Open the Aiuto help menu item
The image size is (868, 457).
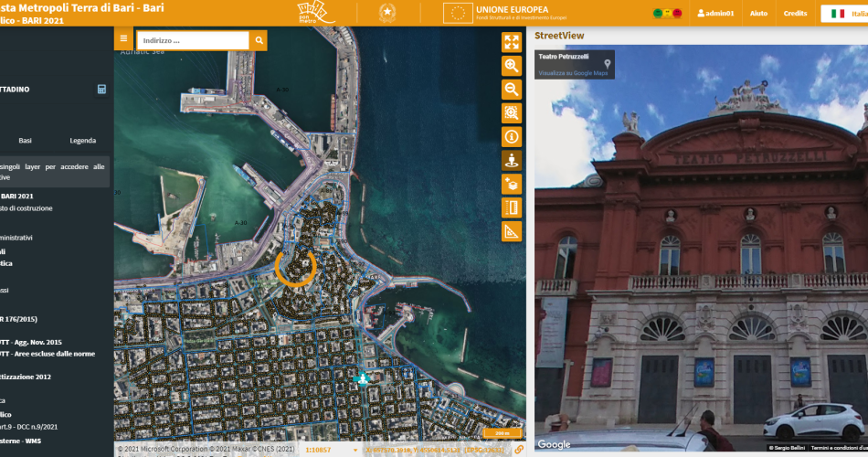click(x=758, y=14)
